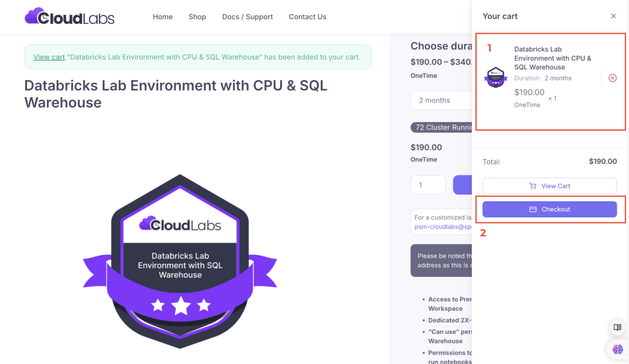Focus the quantity input field
The width and height of the screenshot is (629, 364).
428,185
